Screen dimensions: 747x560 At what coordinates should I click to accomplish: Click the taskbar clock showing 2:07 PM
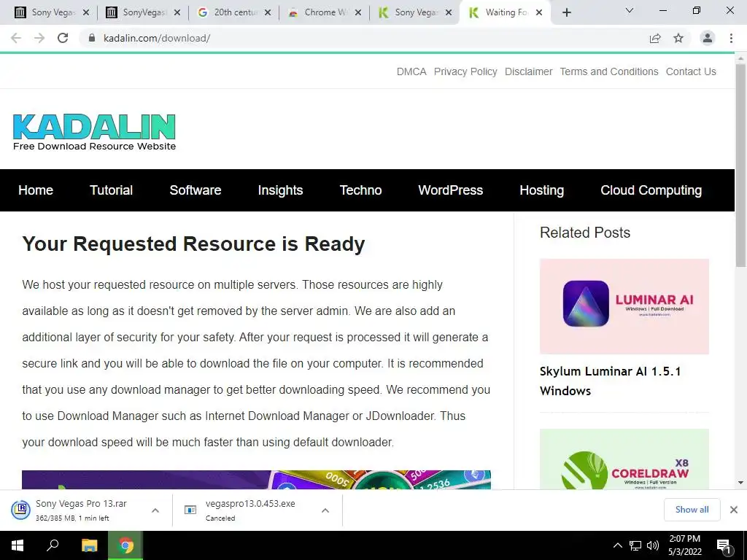(x=684, y=545)
